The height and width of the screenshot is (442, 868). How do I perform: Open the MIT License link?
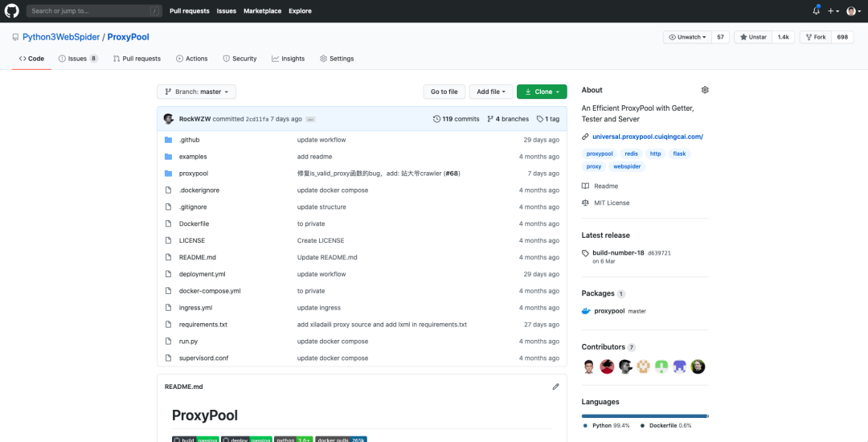606,203
